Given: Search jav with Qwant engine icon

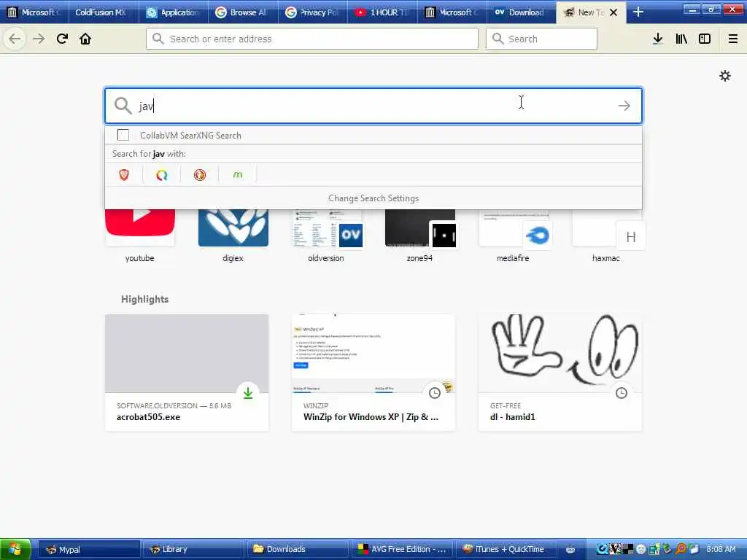Looking at the screenshot, I should click(161, 175).
